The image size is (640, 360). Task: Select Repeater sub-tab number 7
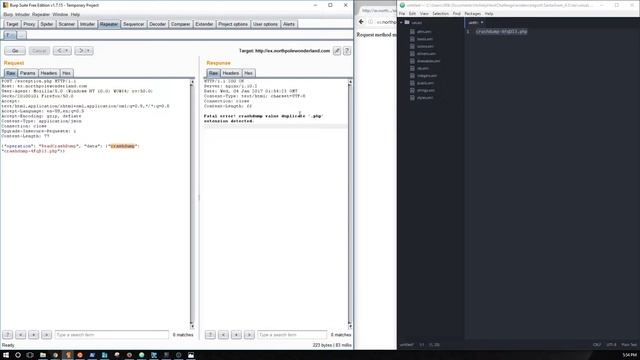coord(9,35)
